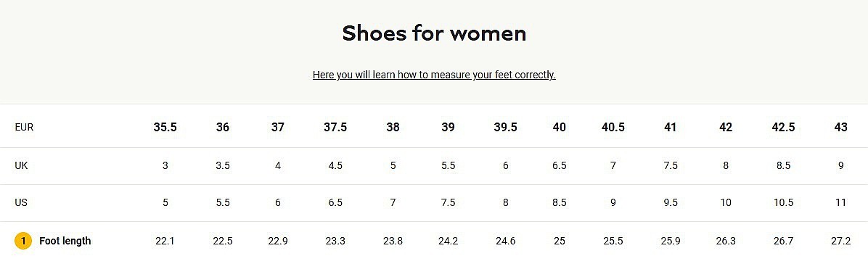Click foot length value 22.1
Image resolution: width=868 pixels, height=264 pixels.
tap(165, 242)
